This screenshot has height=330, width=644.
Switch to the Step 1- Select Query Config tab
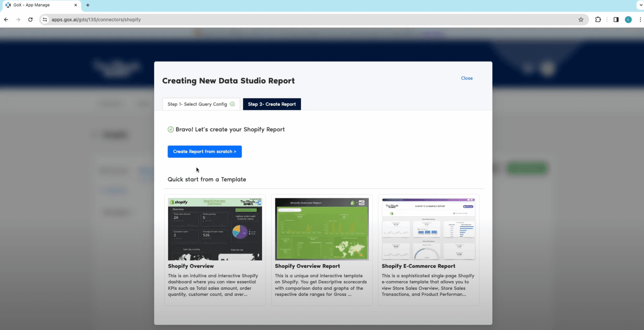pyautogui.click(x=201, y=104)
